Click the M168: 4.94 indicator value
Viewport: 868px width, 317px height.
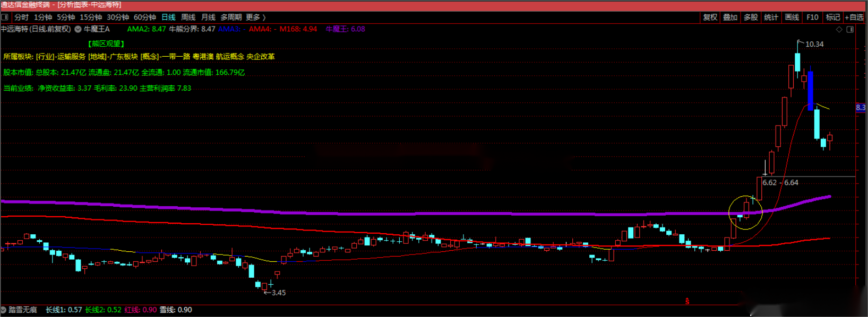[x=298, y=29]
